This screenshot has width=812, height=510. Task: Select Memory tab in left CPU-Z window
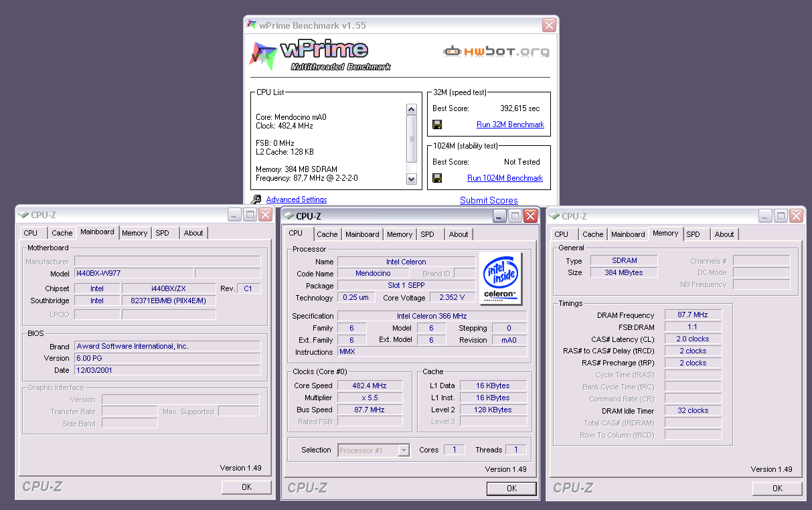point(135,233)
